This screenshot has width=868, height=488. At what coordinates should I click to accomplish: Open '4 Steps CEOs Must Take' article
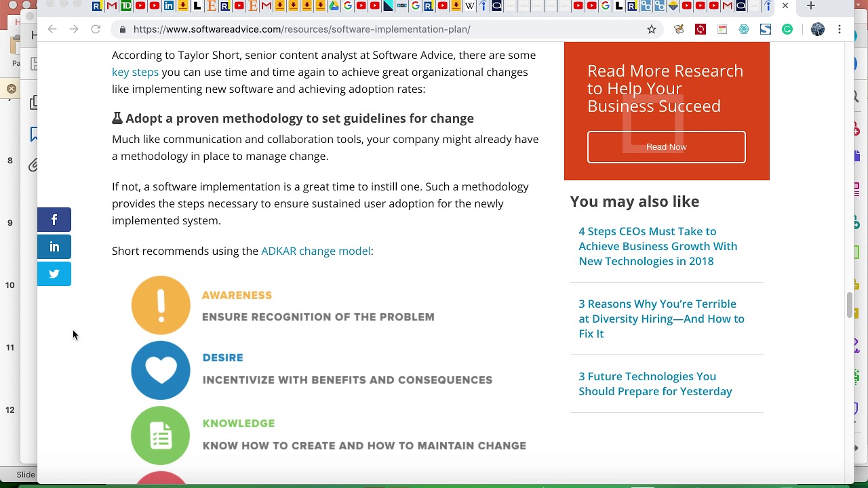(x=658, y=246)
